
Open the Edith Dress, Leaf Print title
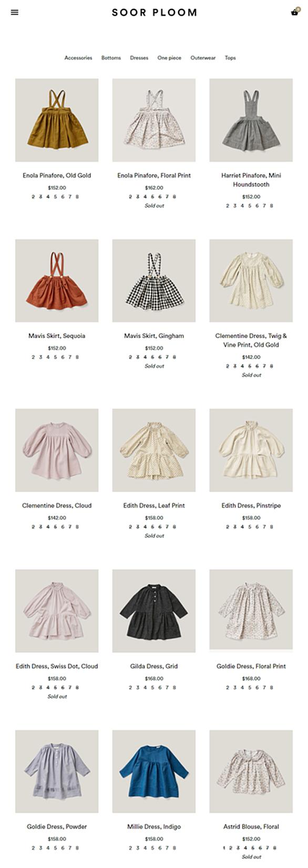click(x=154, y=506)
